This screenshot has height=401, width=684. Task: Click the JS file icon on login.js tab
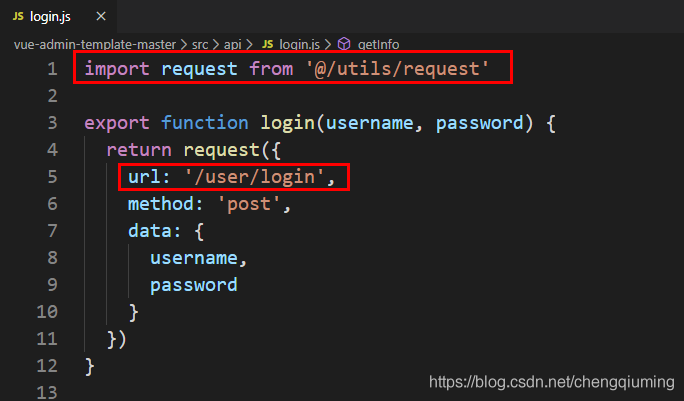point(18,16)
